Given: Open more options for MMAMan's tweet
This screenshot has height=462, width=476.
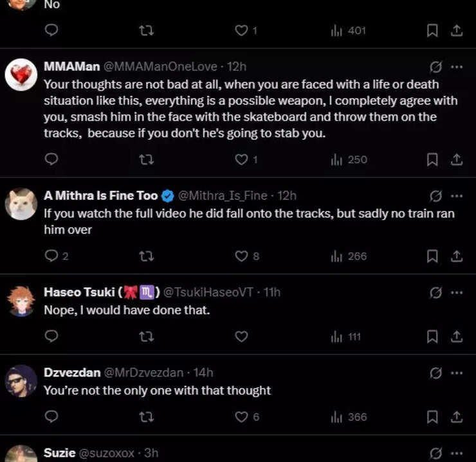Looking at the screenshot, I should [457, 66].
